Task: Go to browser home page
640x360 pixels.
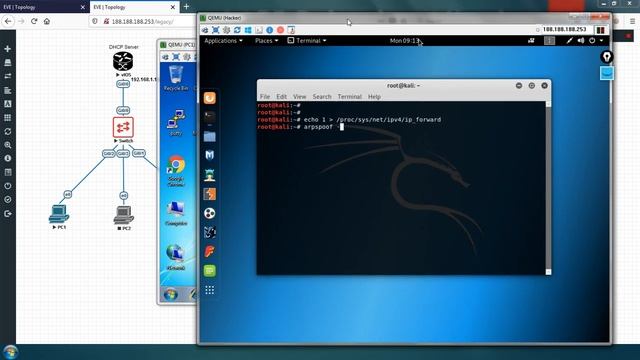Action: (x=47, y=21)
